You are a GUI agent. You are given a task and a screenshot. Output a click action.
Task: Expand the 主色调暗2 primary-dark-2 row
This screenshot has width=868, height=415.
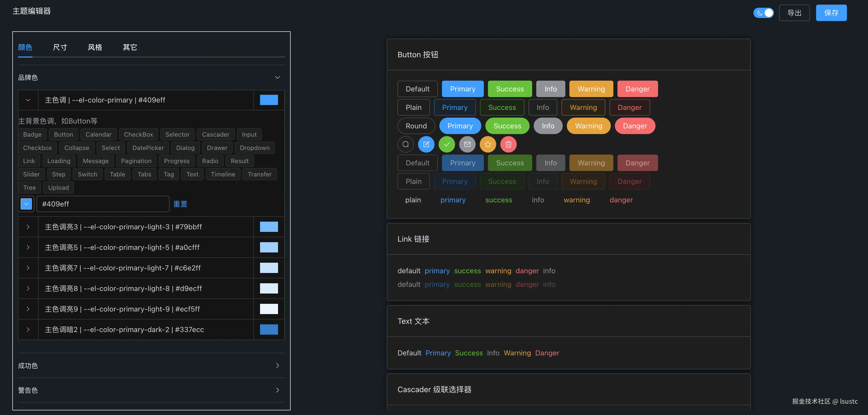(x=28, y=329)
